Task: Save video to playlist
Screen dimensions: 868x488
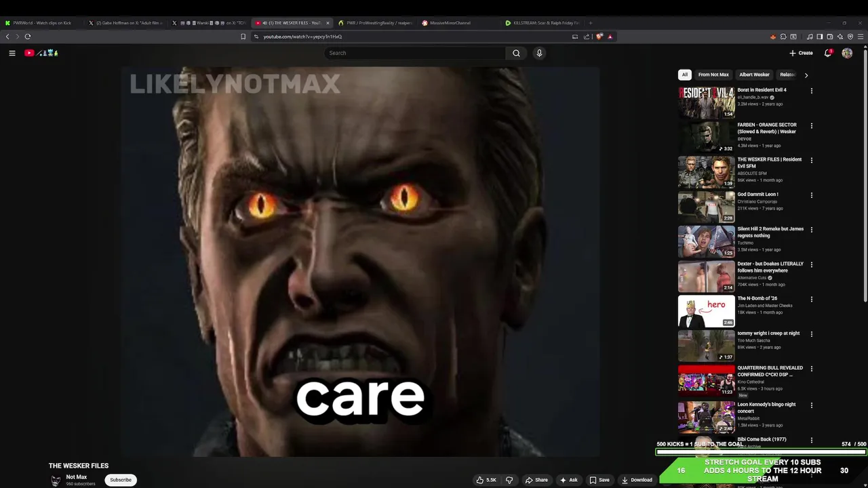Action: 599,480
